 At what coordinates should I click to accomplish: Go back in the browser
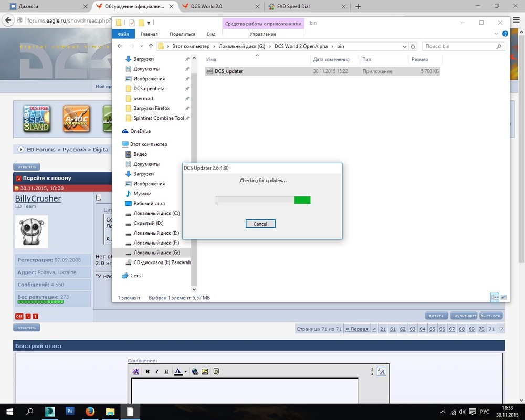(x=8, y=20)
